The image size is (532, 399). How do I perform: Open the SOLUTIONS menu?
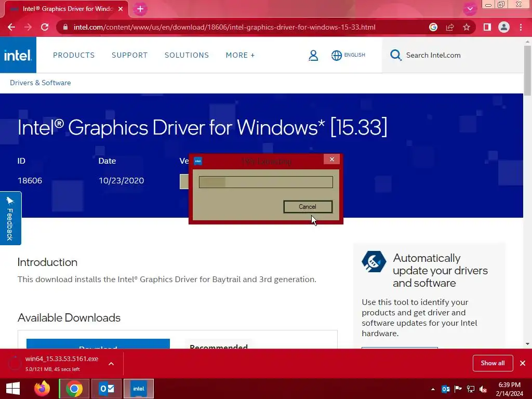187,55
